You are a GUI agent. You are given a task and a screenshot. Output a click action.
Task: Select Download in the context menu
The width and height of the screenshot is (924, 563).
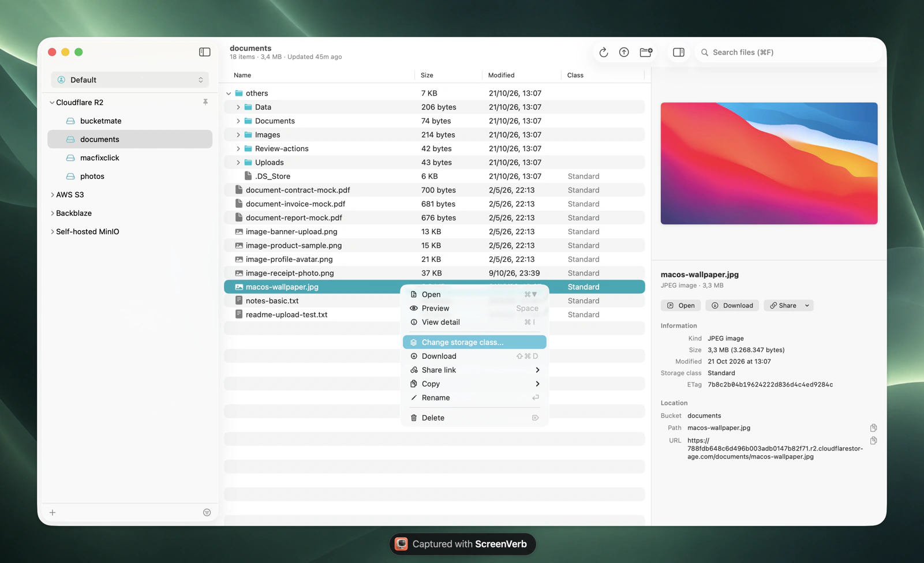click(474, 356)
